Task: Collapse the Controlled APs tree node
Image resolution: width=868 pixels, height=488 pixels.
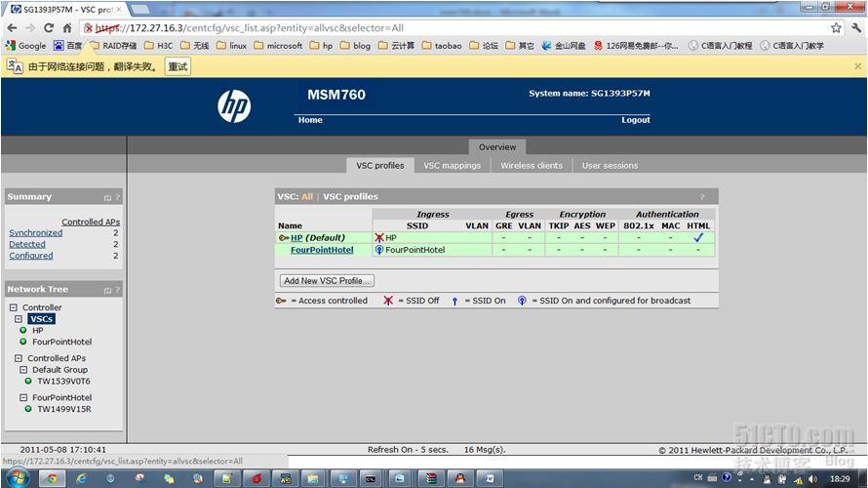Action: click(19, 358)
